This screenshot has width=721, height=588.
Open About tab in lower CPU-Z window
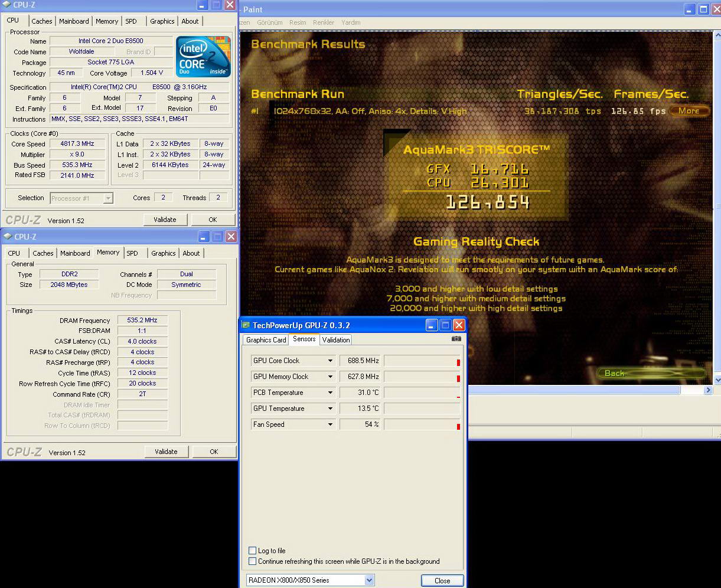pos(191,253)
